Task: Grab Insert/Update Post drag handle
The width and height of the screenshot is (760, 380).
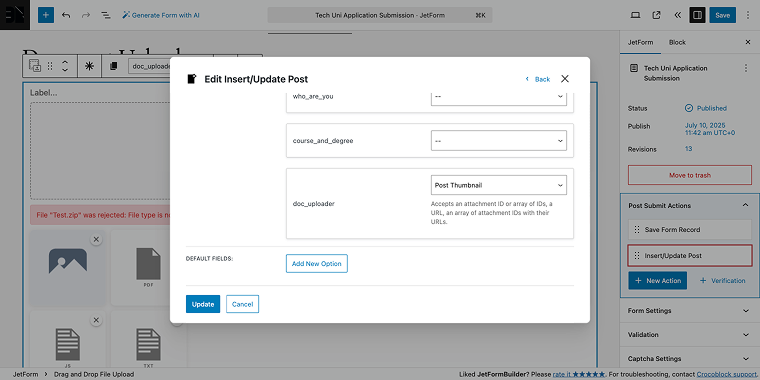Action: [637, 255]
